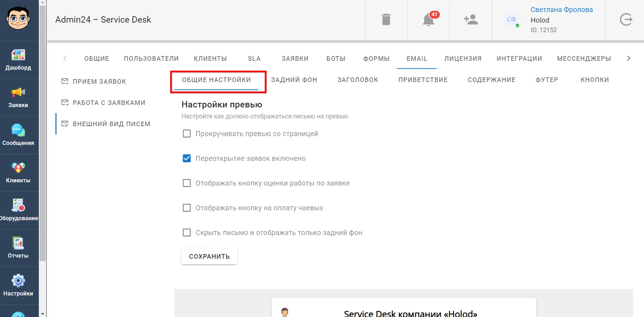
Task: Open ЗАДНИЙ ФОН sub-tab
Action: 294,80
